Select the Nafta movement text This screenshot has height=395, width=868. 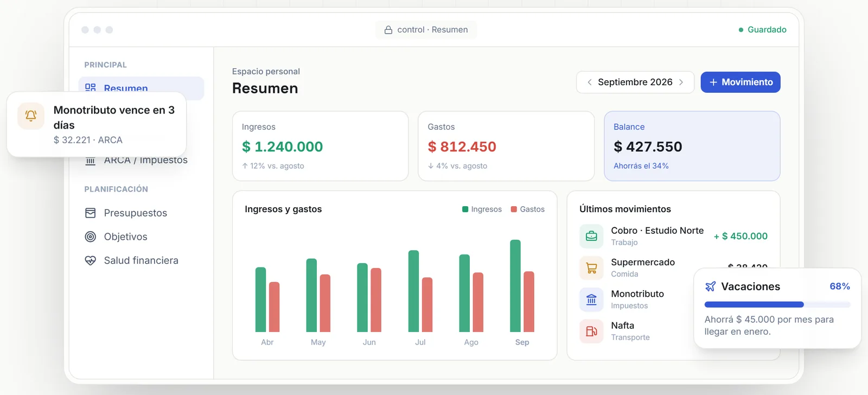pos(623,326)
